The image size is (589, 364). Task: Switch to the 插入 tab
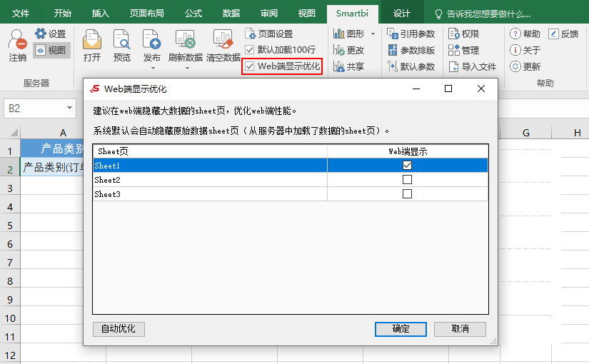click(100, 14)
